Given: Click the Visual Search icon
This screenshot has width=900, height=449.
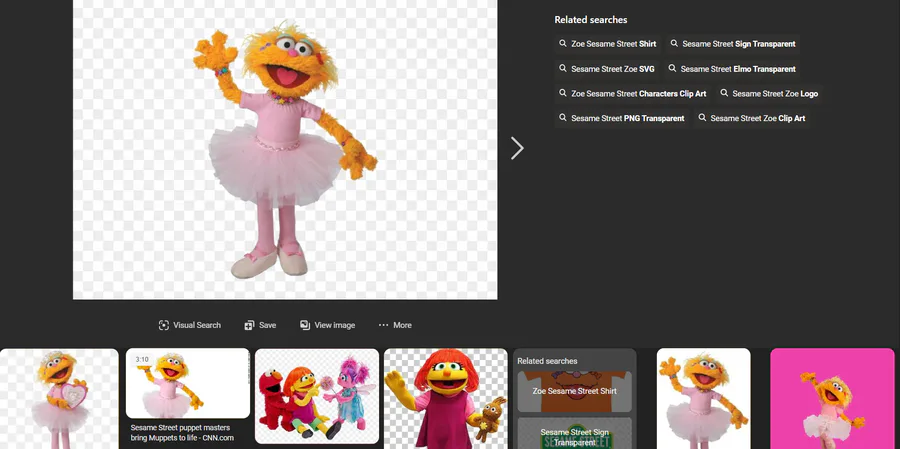Looking at the screenshot, I should [164, 325].
